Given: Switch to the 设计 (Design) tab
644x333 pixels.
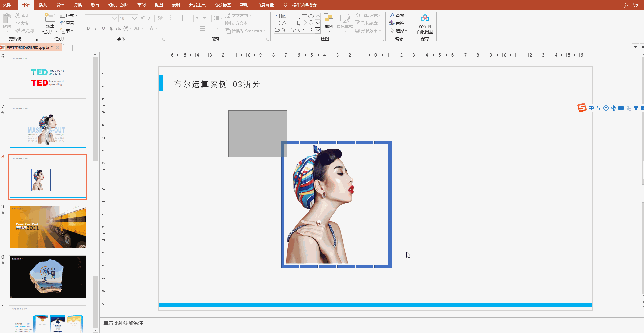Looking at the screenshot, I should pyautogui.click(x=60, y=5).
